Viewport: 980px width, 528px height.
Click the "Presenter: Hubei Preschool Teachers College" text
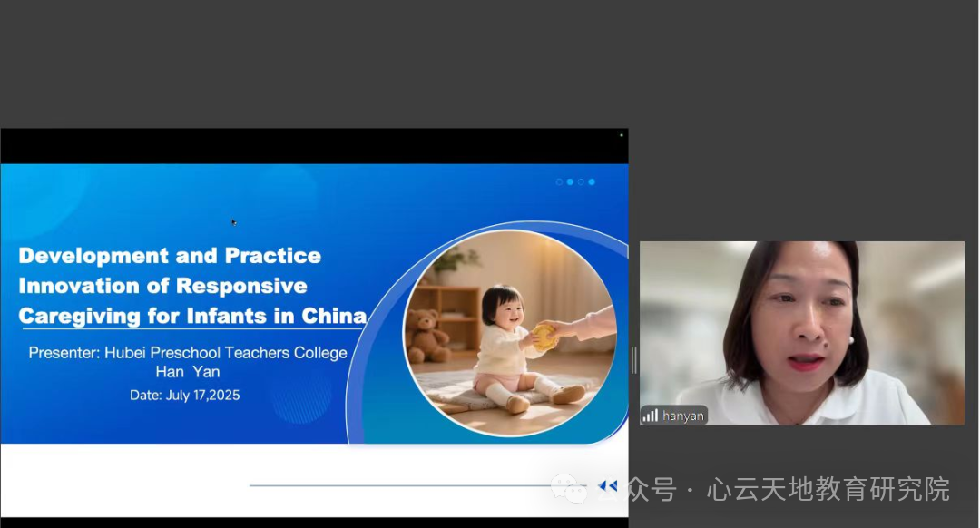tap(188, 352)
